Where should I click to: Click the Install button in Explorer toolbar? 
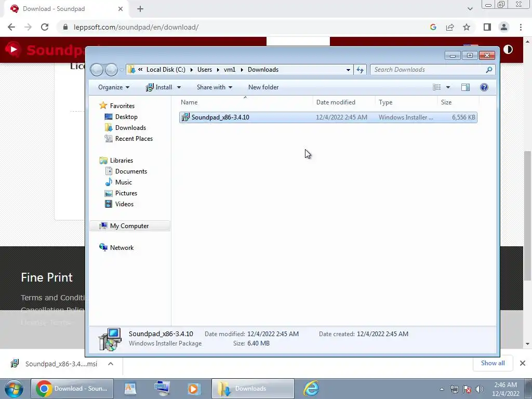pos(159,87)
